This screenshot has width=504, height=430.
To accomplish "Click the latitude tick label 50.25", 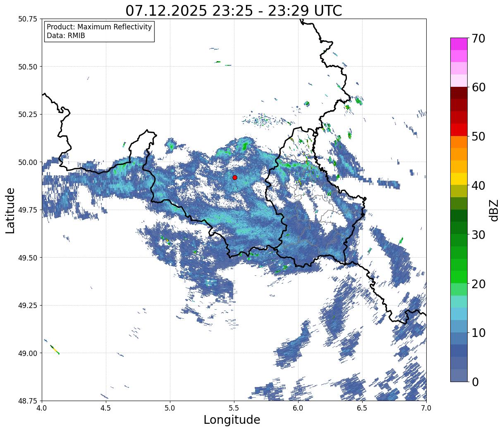I will pos(28,115).
